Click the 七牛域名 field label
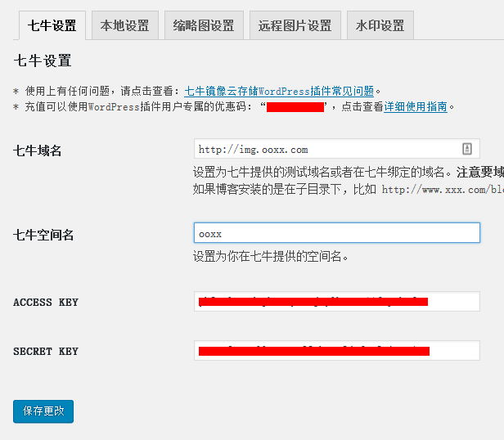 38,150
